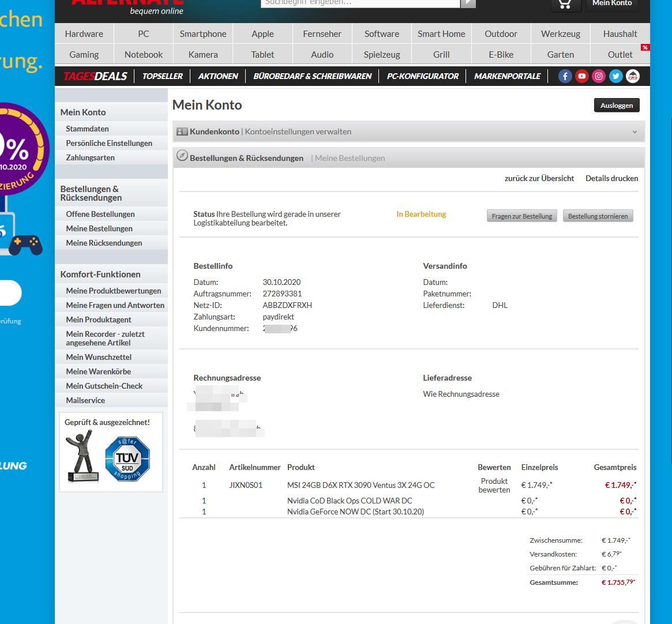This screenshot has width=672, height=624.
Task: Open the Smartphone category
Action: coord(203,34)
